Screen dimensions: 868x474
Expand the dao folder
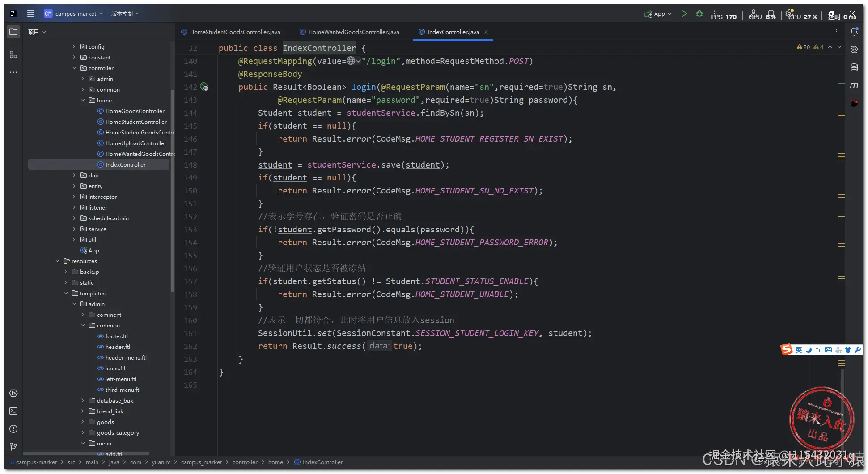74,175
